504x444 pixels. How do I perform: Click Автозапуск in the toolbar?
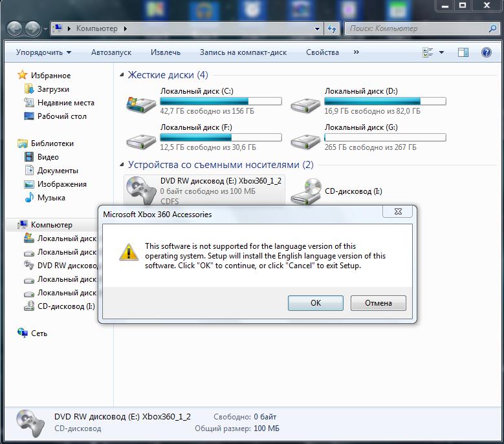coord(111,52)
